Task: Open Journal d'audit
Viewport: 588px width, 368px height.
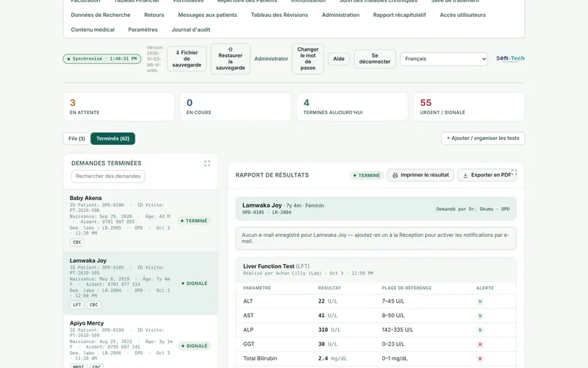Action: [x=191, y=29]
